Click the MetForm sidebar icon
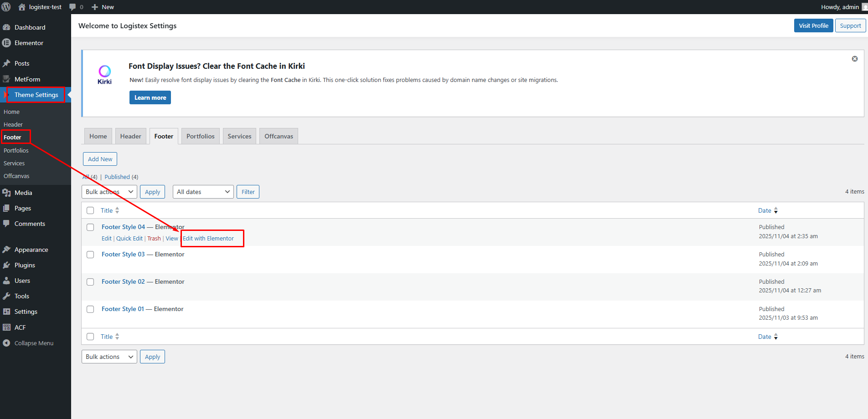868x419 pixels. [6, 79]
